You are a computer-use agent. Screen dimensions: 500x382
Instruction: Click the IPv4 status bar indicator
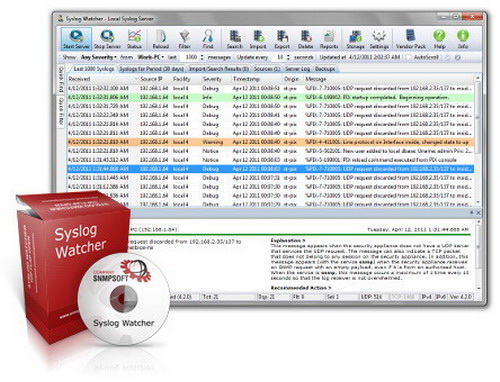point(427,296)
